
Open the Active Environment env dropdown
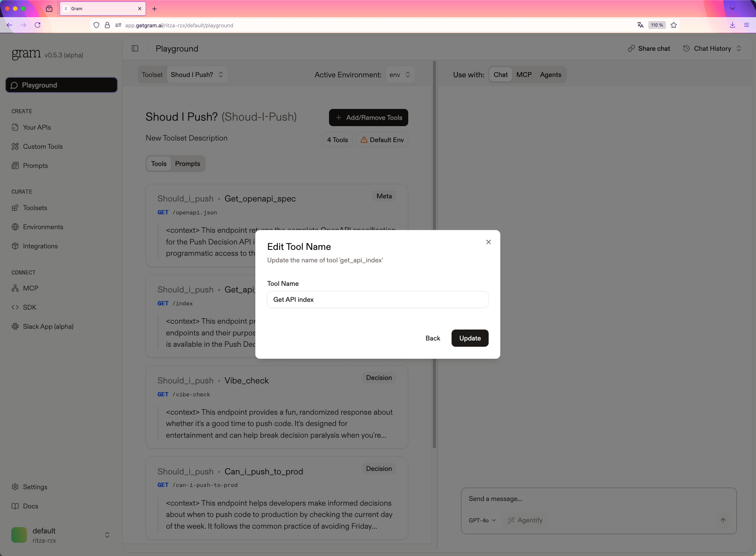400,75
